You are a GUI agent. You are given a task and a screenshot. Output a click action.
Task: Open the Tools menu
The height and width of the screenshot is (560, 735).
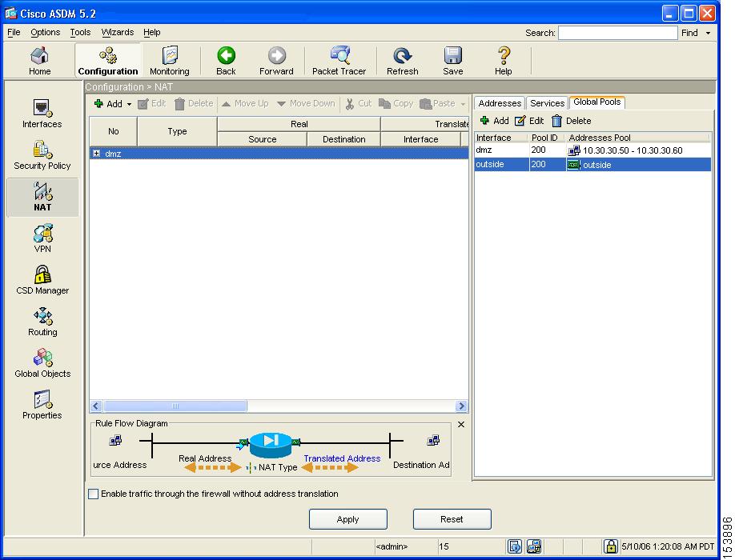(80, 32)
